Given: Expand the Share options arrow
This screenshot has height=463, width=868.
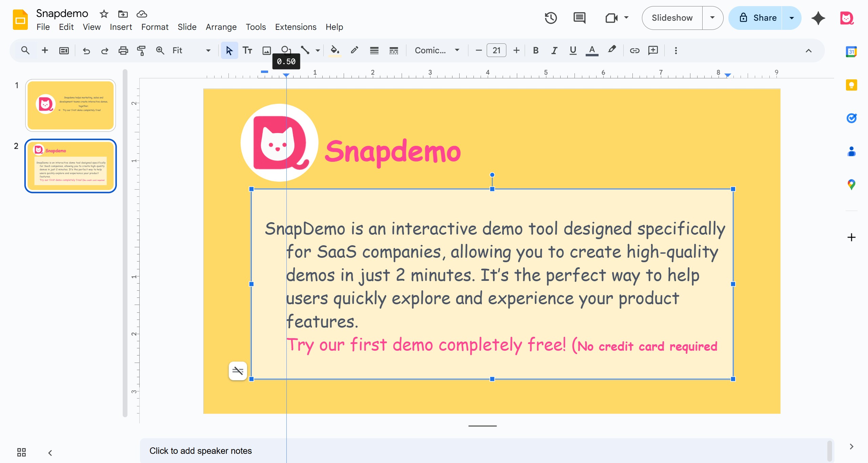Looking at the screenshot, I should [x=792, y=18].
